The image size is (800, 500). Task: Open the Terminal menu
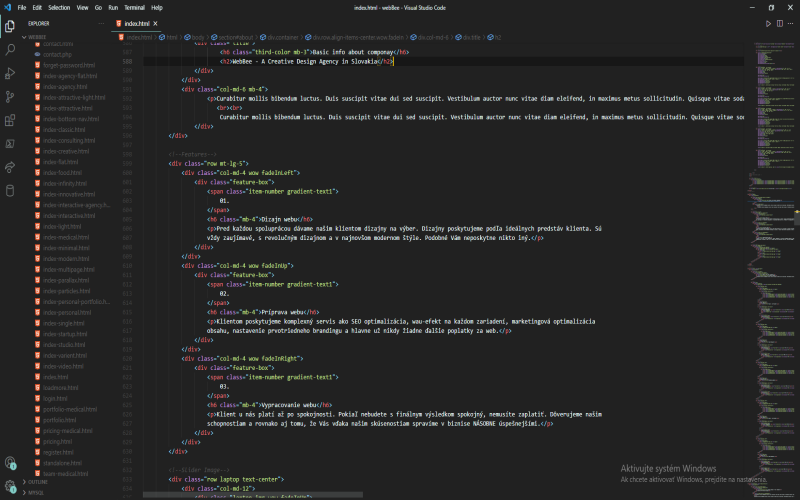pos(134,8)
